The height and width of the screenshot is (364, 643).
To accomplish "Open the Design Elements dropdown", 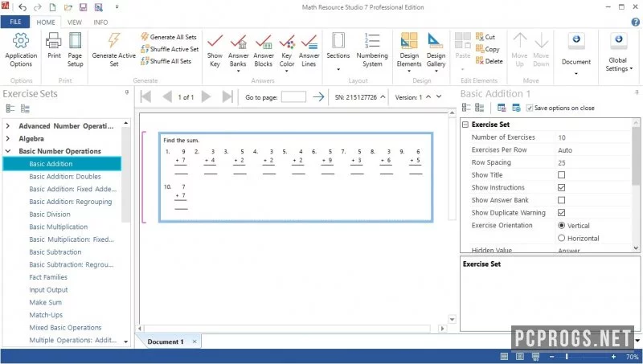I will click(x=409, y=71).
